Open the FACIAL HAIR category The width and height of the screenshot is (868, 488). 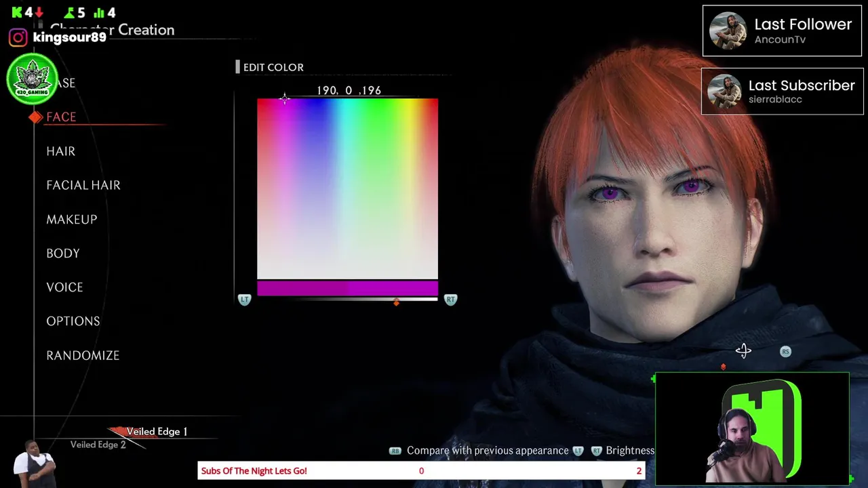[83, 185]
